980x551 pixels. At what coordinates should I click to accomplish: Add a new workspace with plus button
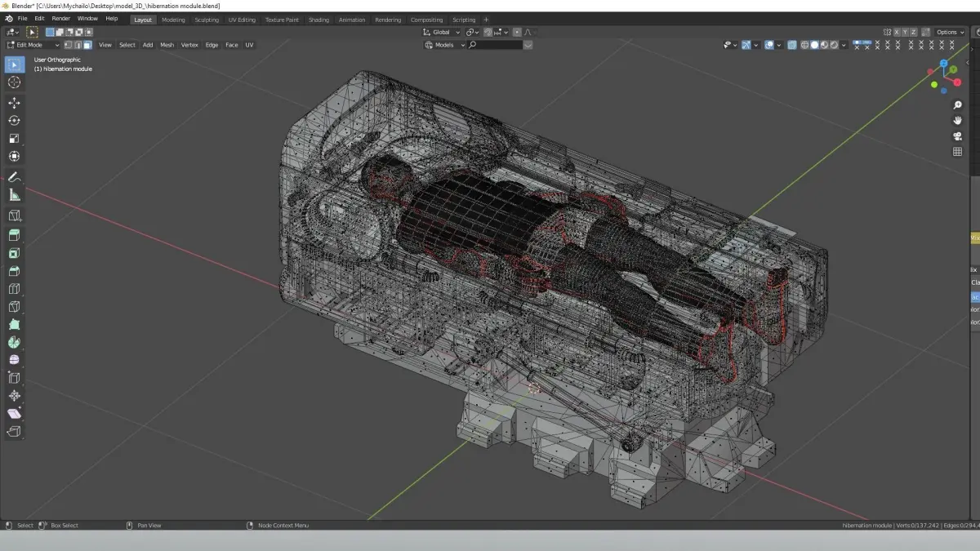point(486,20)
